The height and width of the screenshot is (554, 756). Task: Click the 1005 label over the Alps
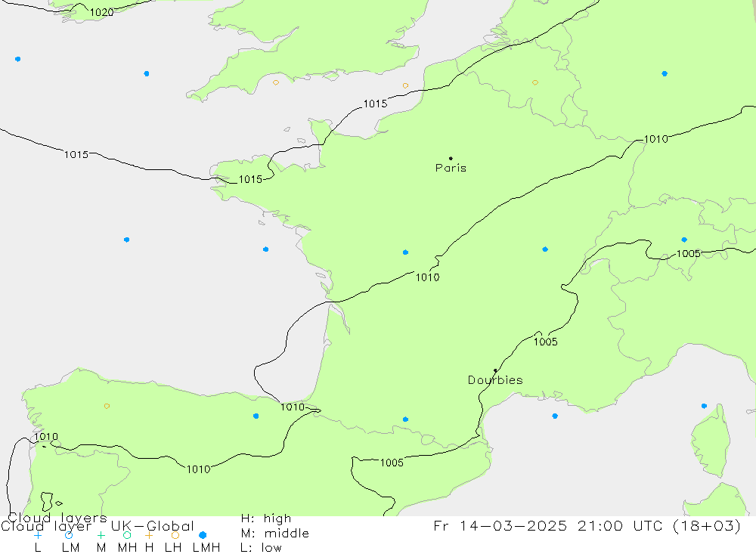click(x=689, y=254)
